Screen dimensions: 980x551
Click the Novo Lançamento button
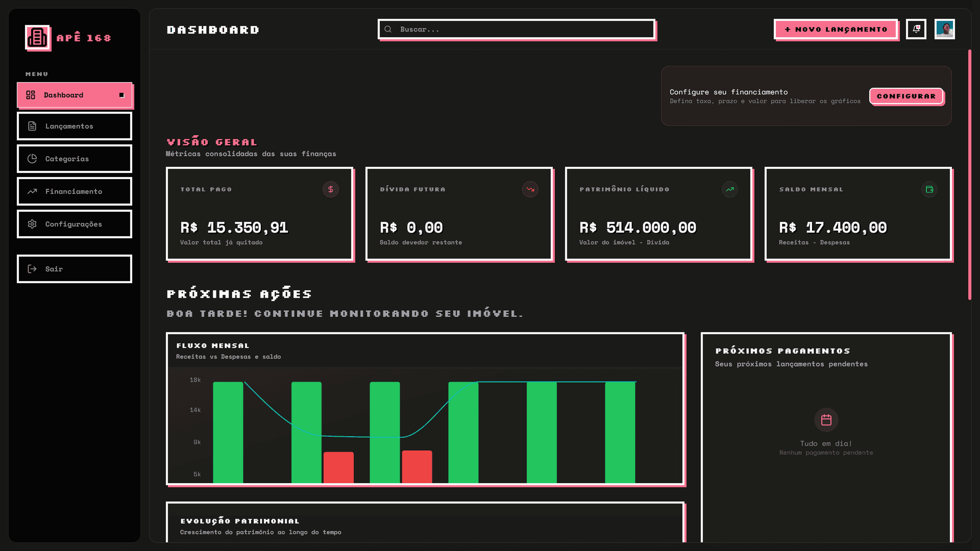tap(836, 29)
